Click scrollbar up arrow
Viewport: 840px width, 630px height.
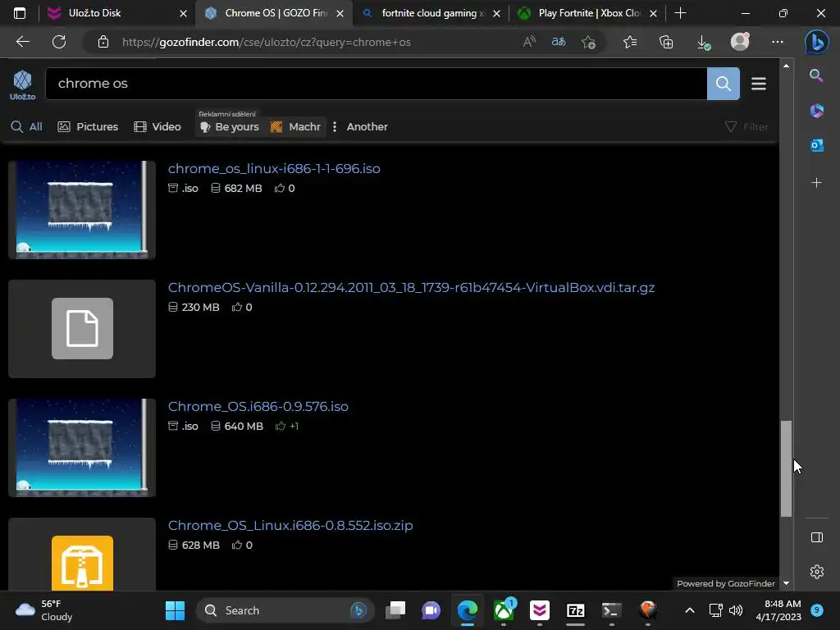(786, 66)
